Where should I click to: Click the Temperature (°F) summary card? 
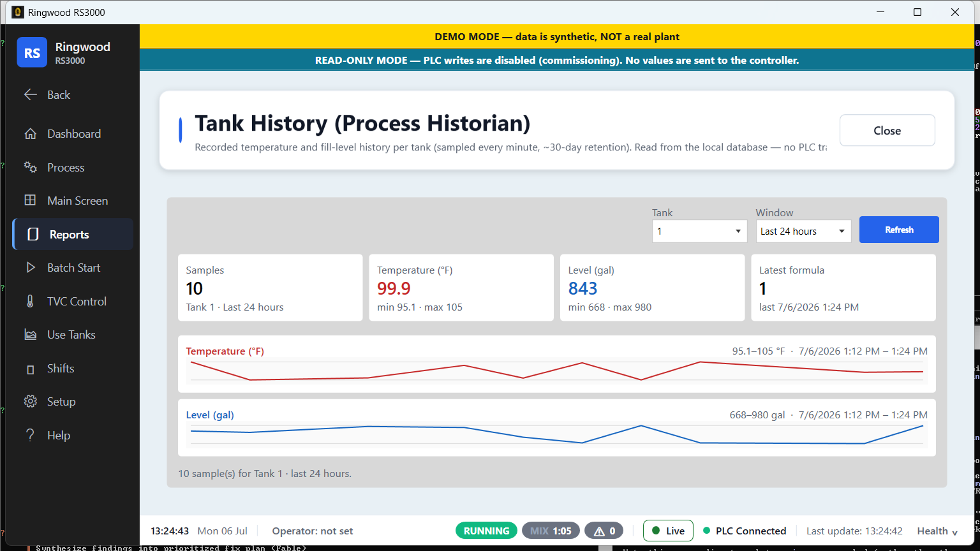point(461,288)
